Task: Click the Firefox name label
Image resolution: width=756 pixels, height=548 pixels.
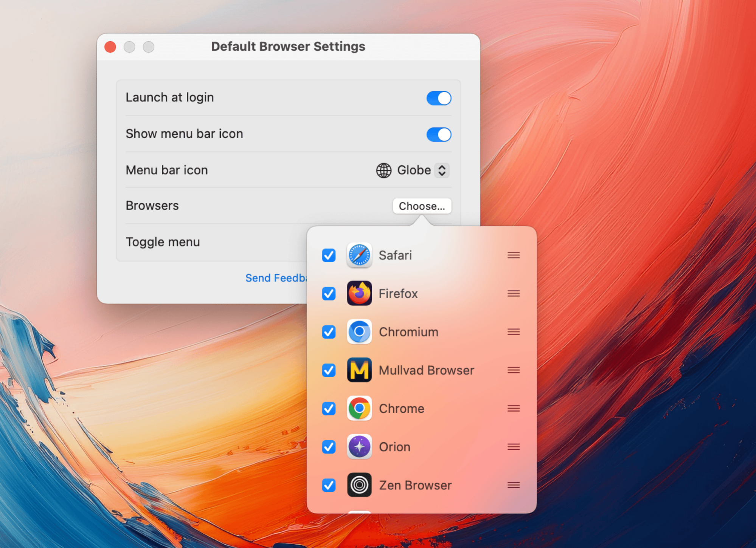Action: 398,293
